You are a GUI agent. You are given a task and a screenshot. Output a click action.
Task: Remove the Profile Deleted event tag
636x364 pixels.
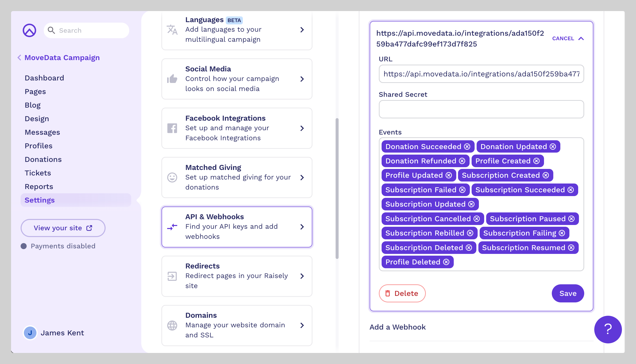446,262
